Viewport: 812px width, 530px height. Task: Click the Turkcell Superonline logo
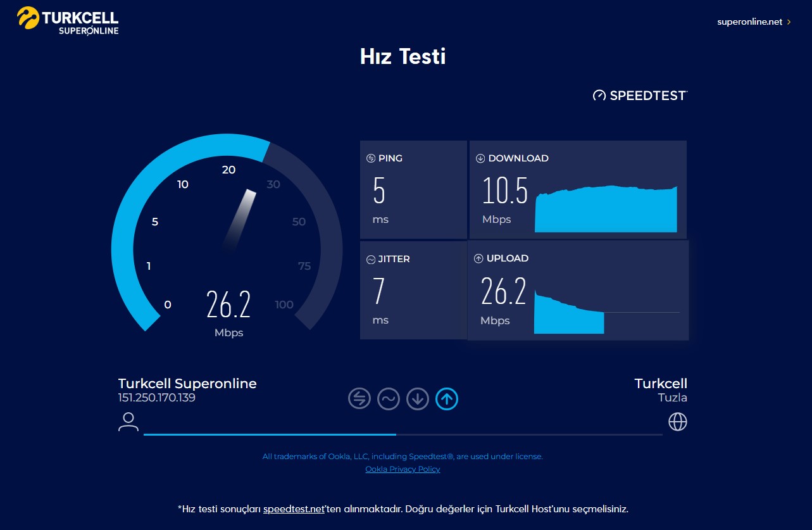(x=68, y=21)
